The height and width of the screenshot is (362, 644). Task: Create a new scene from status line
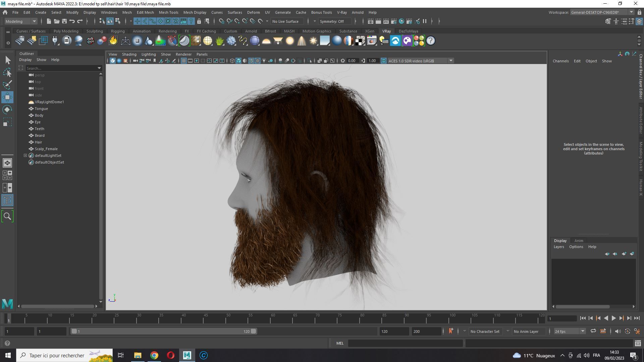click(49, 21)
